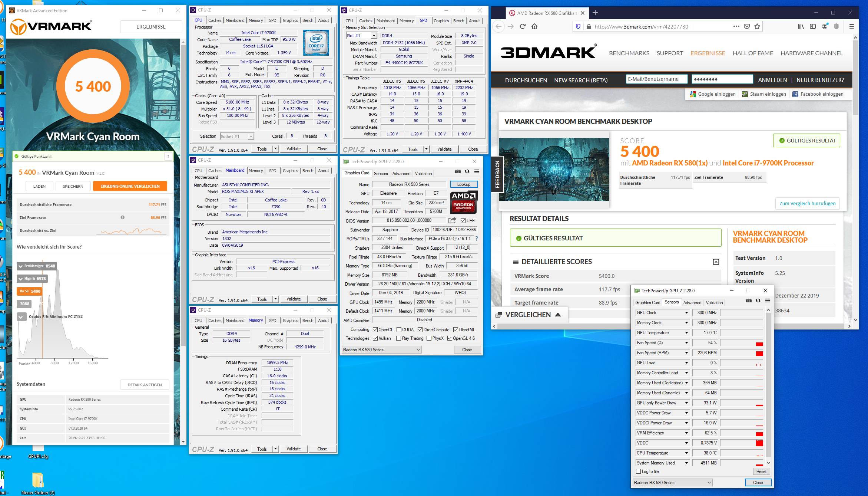
Task: Click VRMark Cyan Room screenshot thumbnail
Action: 554,169
